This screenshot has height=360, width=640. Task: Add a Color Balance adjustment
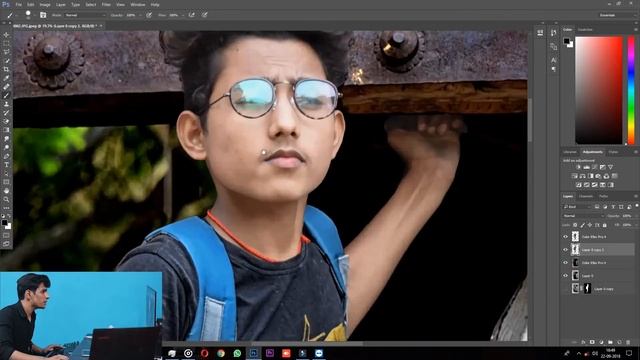point(582,176)
